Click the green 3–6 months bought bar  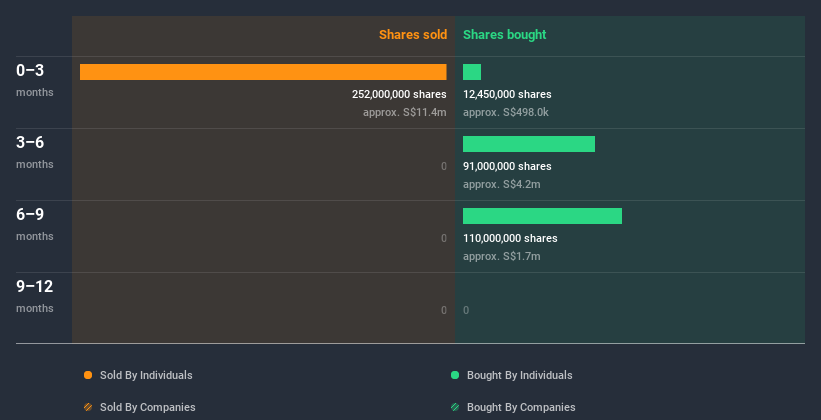[x=529, y=144]
